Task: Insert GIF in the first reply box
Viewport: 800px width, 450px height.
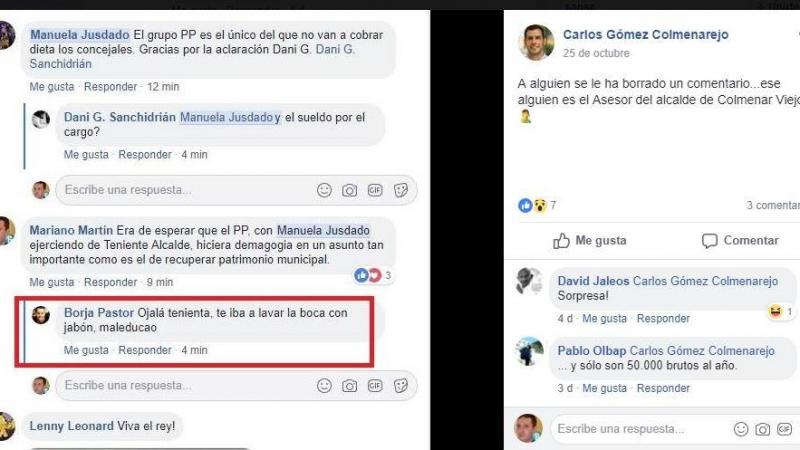Action: tap(375, 190)
